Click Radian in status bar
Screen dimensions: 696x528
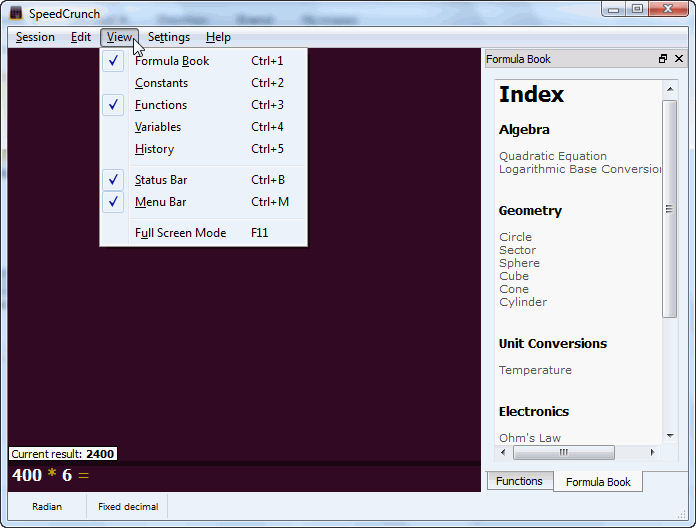pyautogui.click(x=47, y=507)
